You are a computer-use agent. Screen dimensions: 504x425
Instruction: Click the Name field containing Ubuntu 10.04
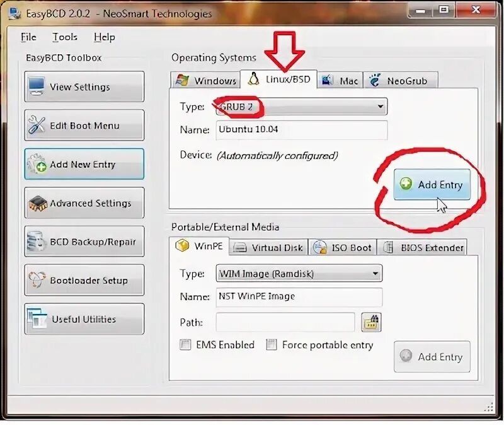click(x=302, y=130)
